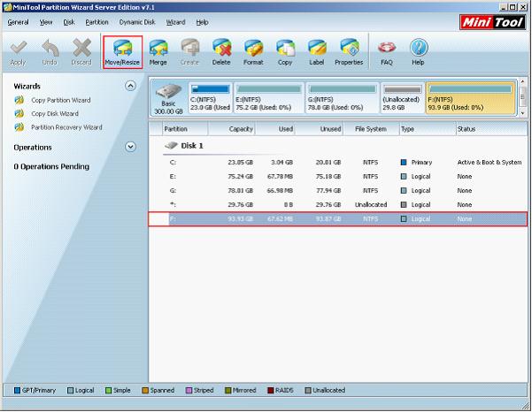The image size is (532, 412).
Task: Sort by Used column header
Action: point(275,129)
